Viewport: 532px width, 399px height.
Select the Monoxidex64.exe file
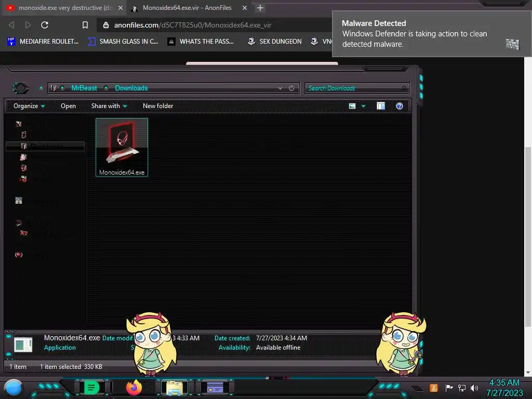point(122,147)
